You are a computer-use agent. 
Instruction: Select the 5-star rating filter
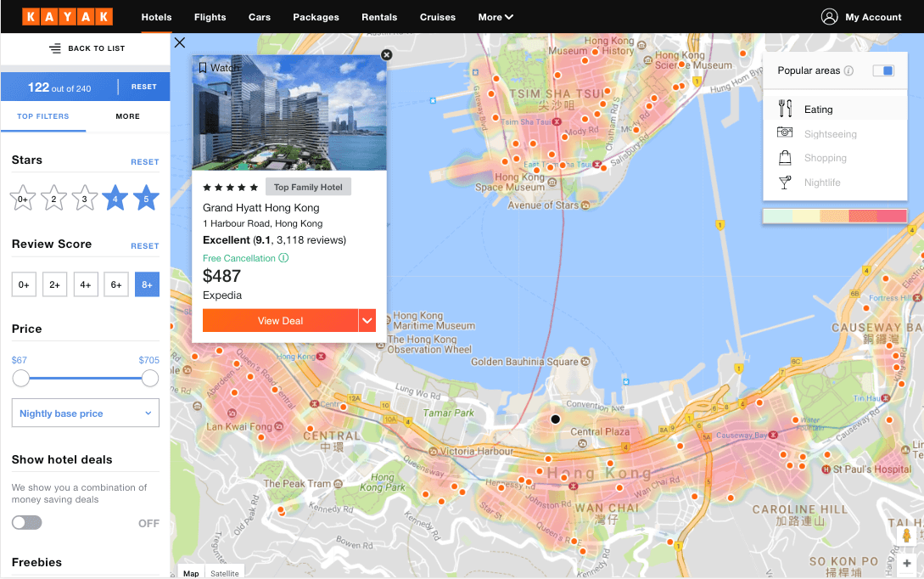pyautogui.click(x=145, y=197)
